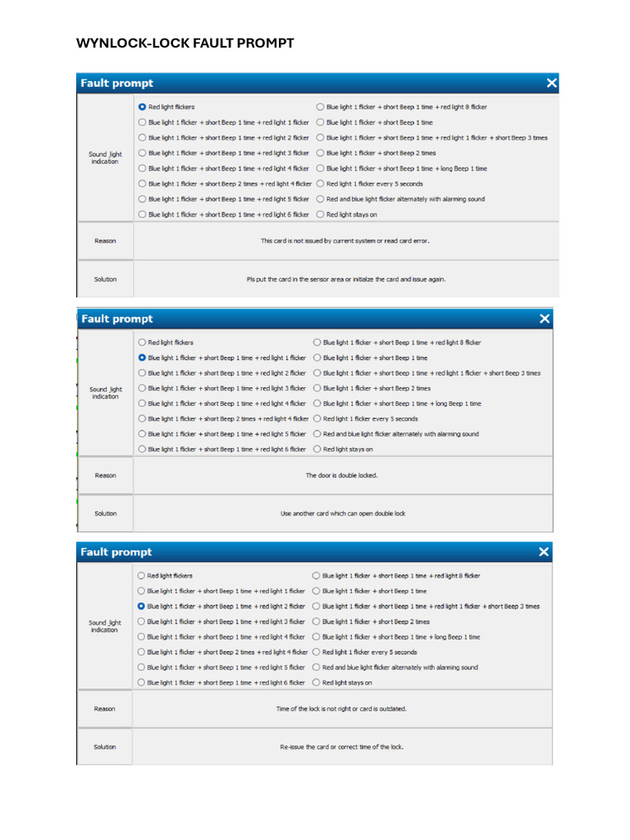This screenshot has width=630, height=840.
Task: Pick 'red light 3 flicker' radio in middle dialog
Action: (142, 388)
